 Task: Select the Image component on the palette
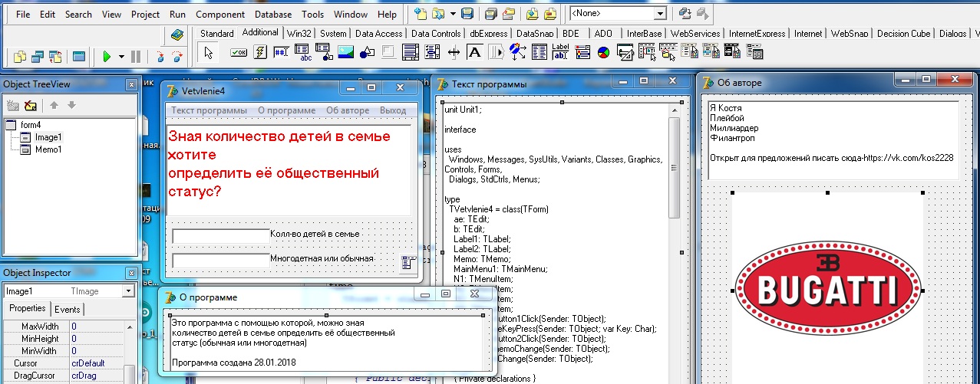pyautogui.click(x=346, y=52)
